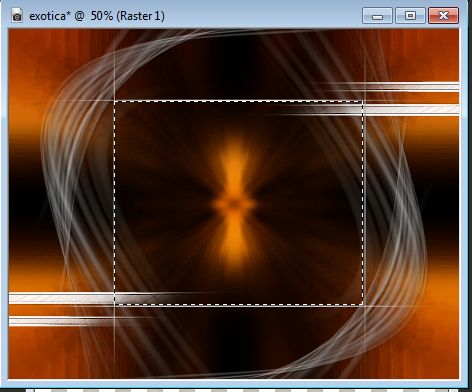The height and width of the screenshot is (392, 472).
Task: Click the bright orange glow at canvas center
Action: click(234, 204)
